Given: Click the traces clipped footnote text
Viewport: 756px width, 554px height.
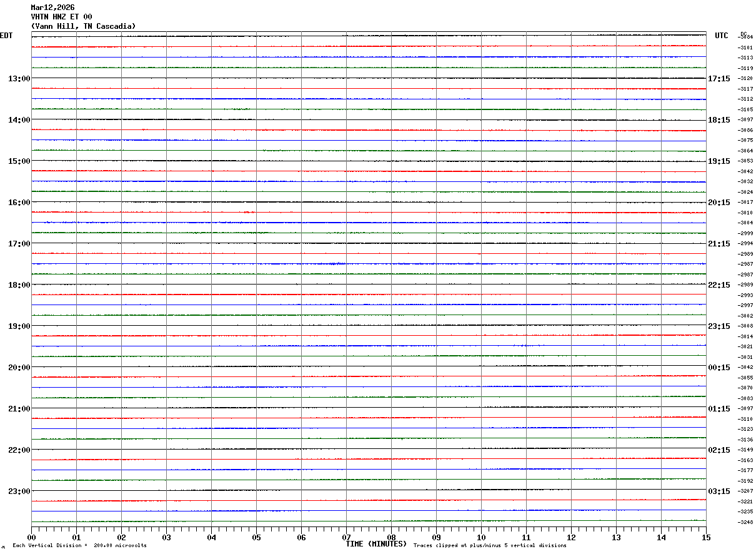Looking at the screenshot, I should [490, 545].
